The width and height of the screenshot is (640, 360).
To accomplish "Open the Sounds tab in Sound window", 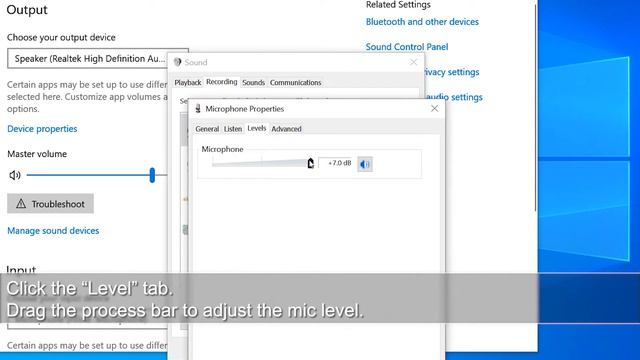I will click(x=253, y=82).
